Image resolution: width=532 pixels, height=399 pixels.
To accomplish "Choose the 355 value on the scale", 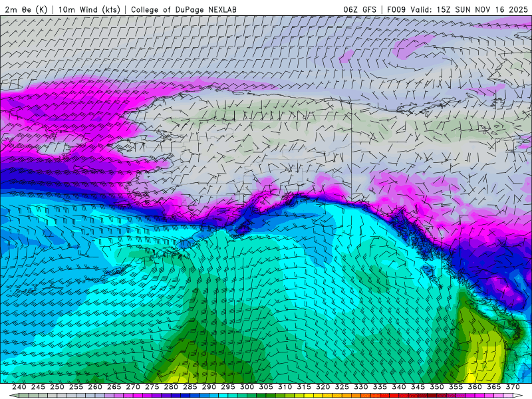I will point(456,387).
